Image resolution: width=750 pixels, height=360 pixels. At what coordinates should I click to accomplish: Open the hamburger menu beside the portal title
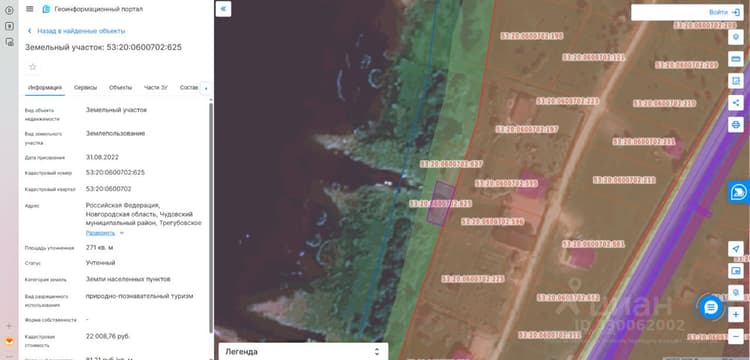[30, 9]
